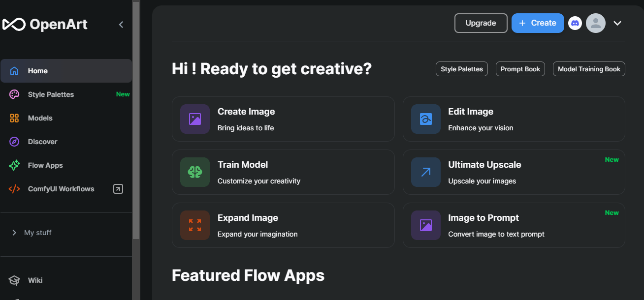Click the user profile avatar icon
This screenshot has height=300, width=644.
pos(595,23)
